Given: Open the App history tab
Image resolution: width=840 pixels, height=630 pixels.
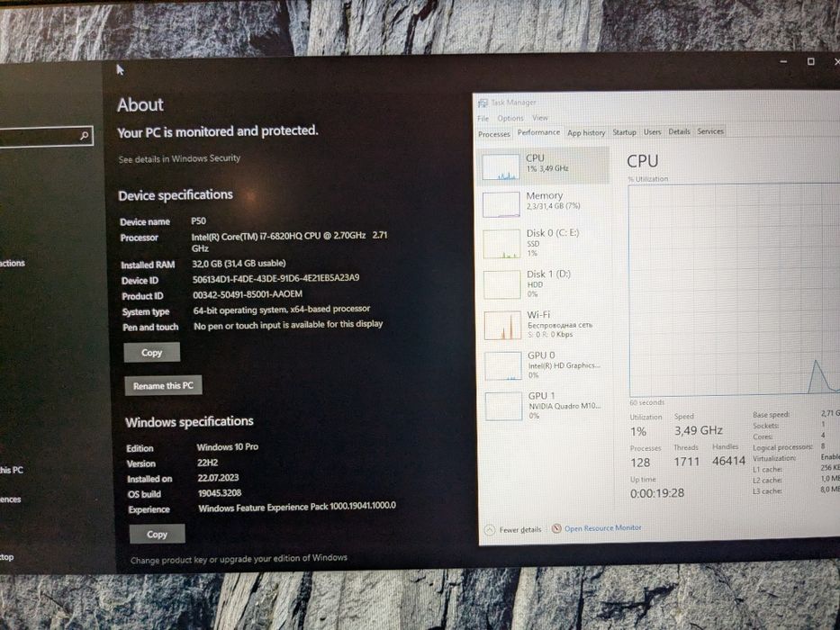Looking at the screenshot, I should [586, 132].
